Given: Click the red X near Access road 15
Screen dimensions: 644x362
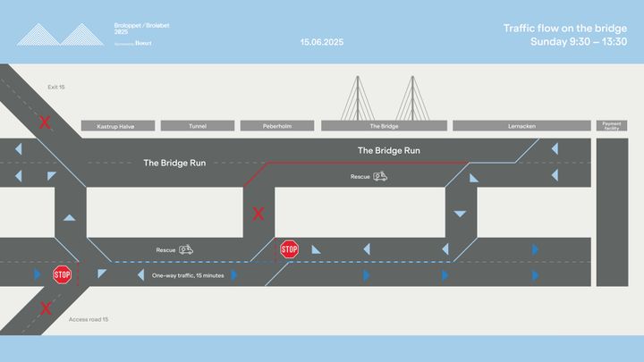Looking at the screenshot, I should 45,308.
